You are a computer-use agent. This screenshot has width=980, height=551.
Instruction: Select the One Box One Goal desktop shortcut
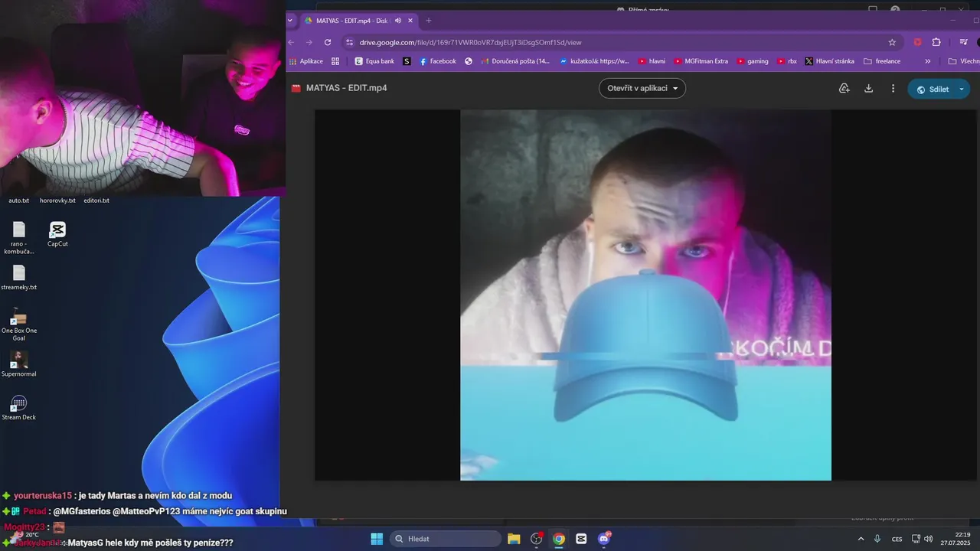point(19,324)
